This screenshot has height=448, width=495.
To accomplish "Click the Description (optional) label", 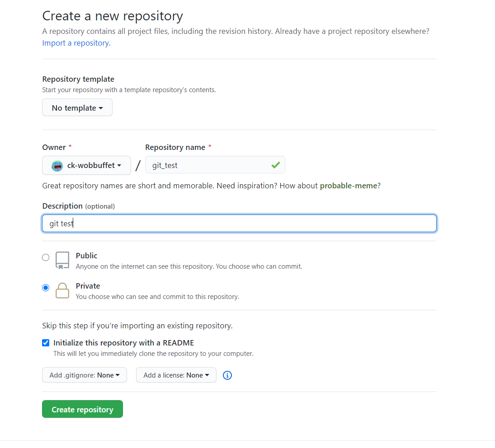I will click(79, 206).
